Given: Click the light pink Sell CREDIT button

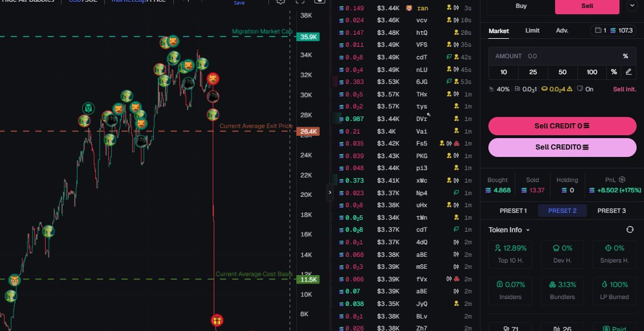Looking at the screenshot, I should (563, 147).
